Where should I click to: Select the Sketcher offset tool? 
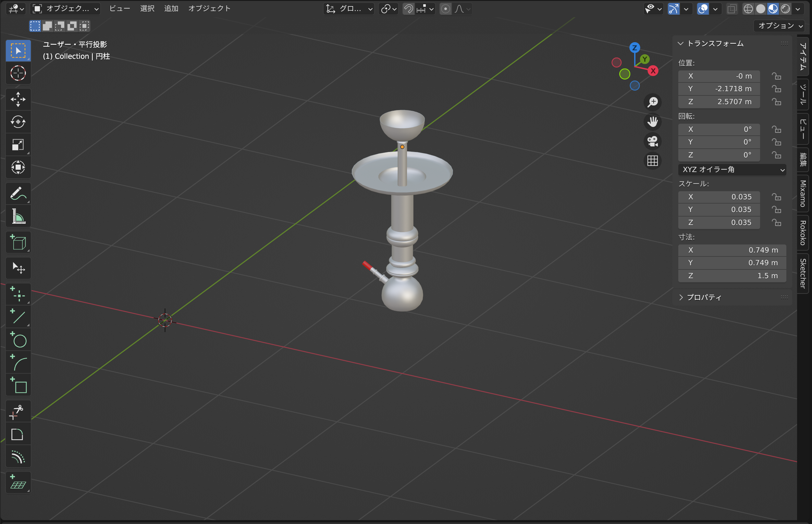pos(18,456)
